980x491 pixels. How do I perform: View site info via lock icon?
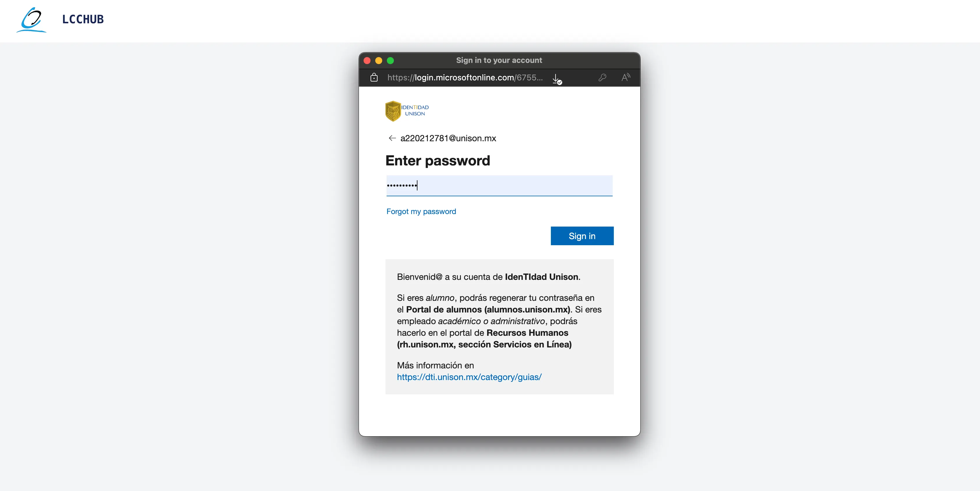pyautogui.click(x=374, y=77)
